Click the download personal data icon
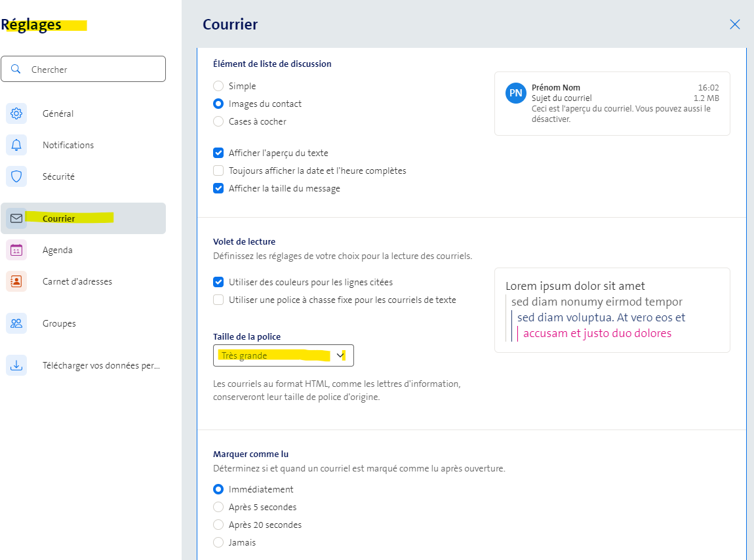Image resolution: width=754 pixels, height=560 pixels. coord(16,365)
